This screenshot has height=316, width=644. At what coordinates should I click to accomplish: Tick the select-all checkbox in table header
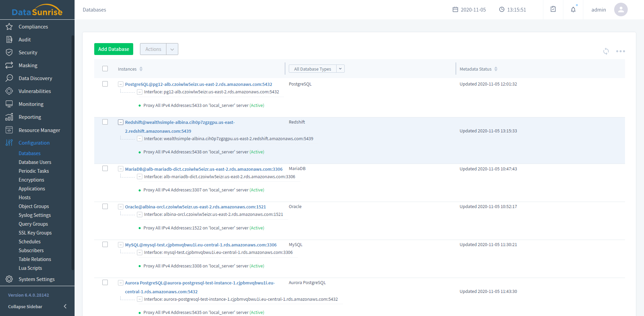pos(105,69)
